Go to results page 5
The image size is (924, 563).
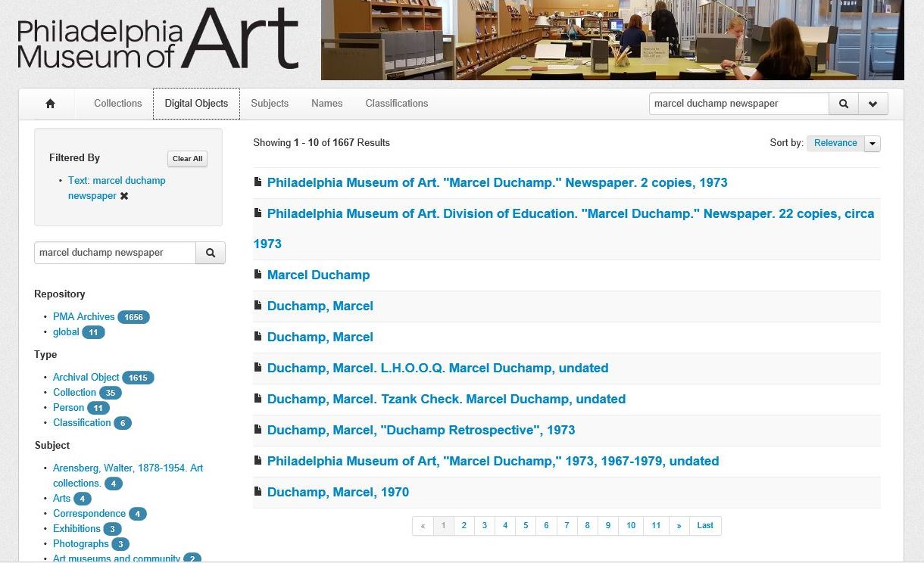click(526, 526)
